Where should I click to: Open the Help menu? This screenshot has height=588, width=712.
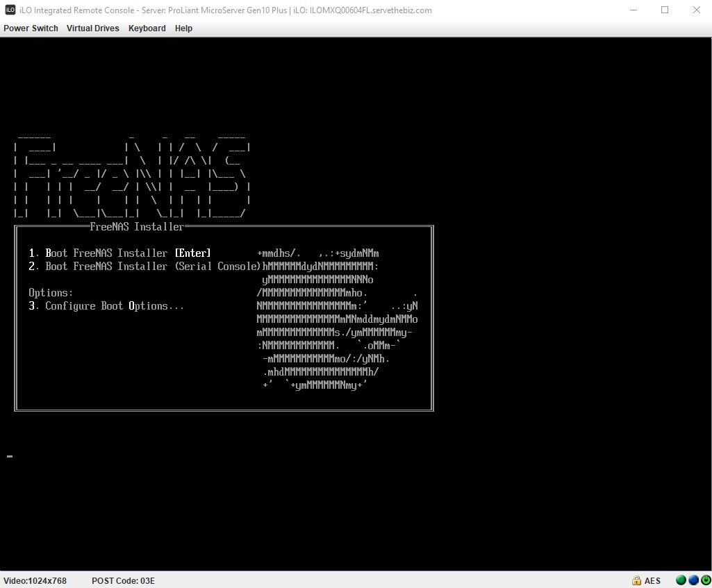[183, 28]
